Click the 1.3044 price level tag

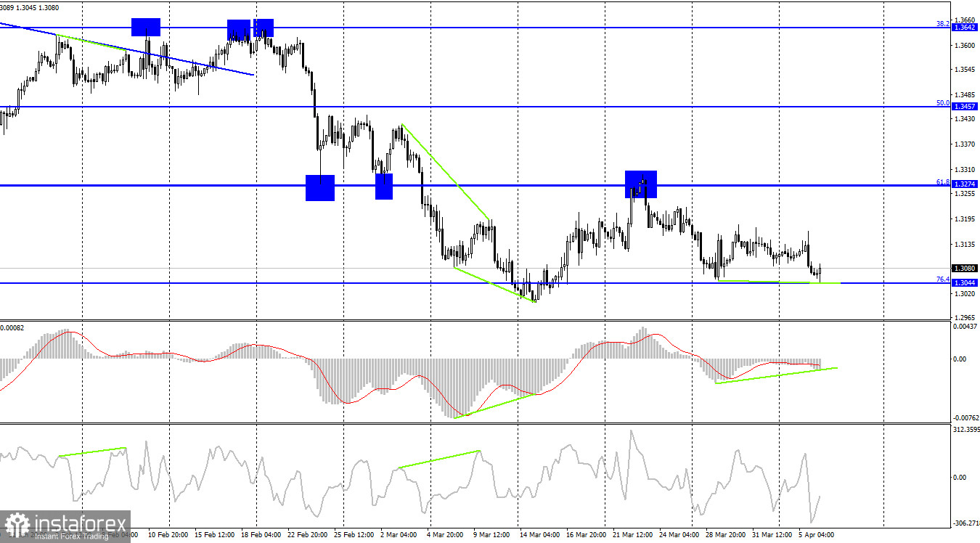[965, 283]
